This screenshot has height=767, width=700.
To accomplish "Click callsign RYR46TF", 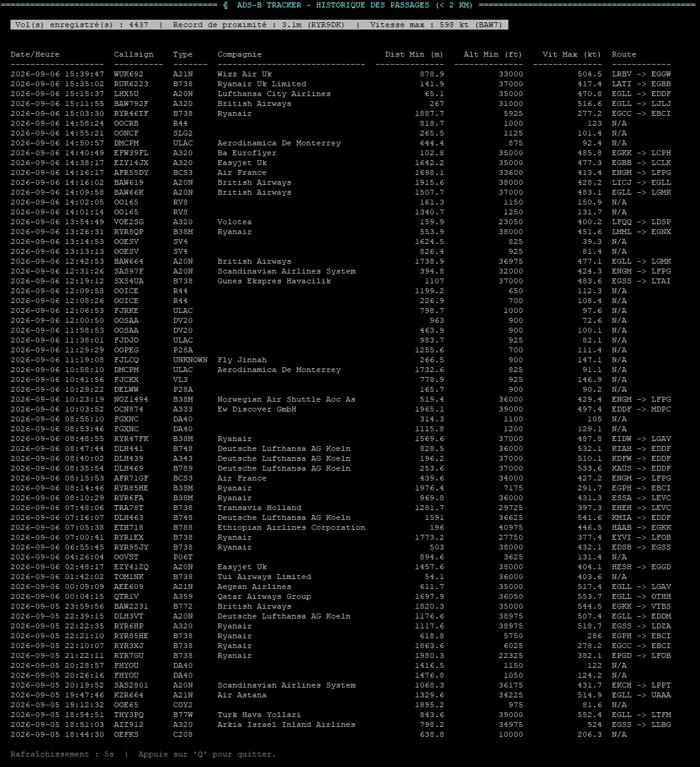I will (x=131, y=113).
